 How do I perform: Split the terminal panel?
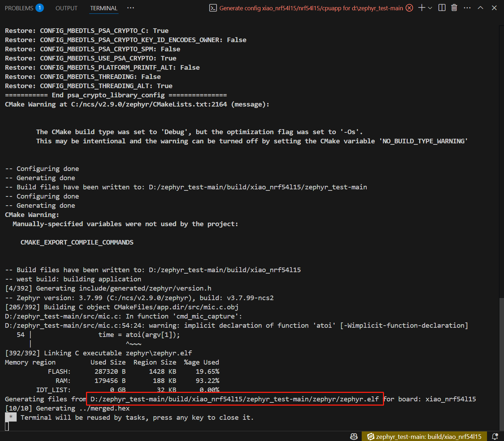click(442, 8)
